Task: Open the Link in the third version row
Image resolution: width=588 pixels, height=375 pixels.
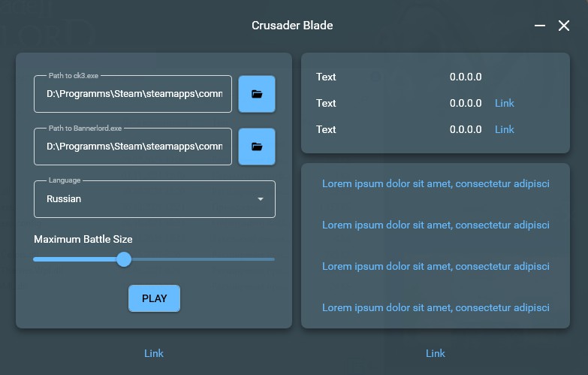Action: click(x=505, y=129)
